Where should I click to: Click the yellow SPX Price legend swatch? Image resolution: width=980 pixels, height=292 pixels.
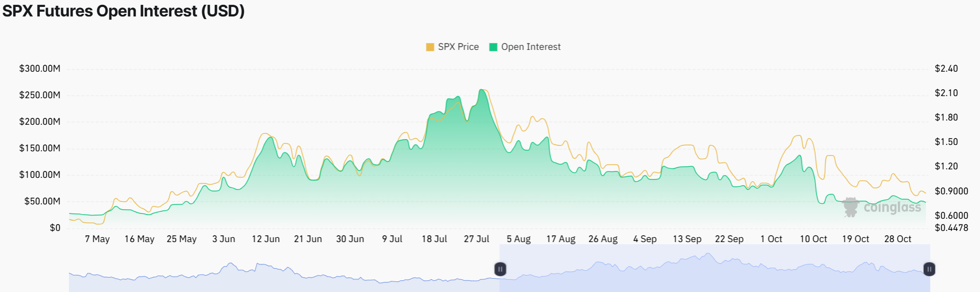[430, 47]
